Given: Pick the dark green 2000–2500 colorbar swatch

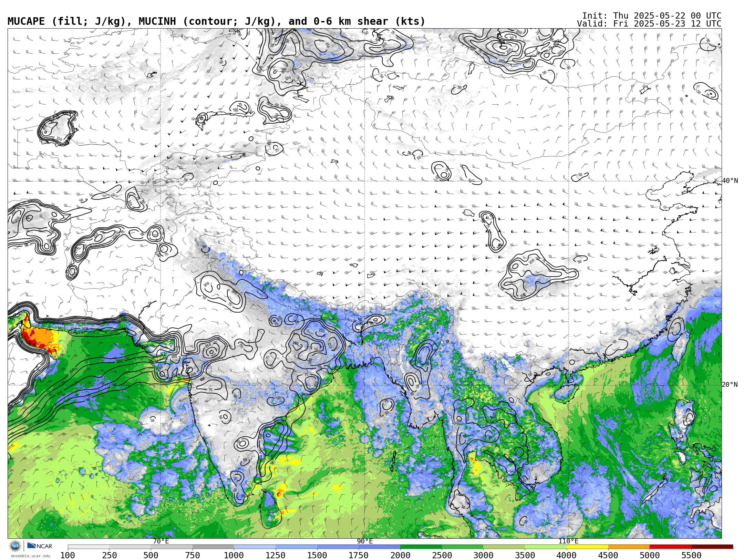Looking at the screenshot, I should [421, 547].
